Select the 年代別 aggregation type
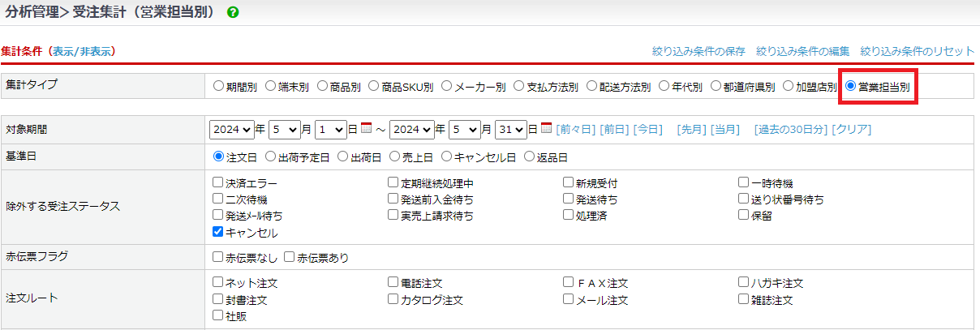 tap(664, 86)
